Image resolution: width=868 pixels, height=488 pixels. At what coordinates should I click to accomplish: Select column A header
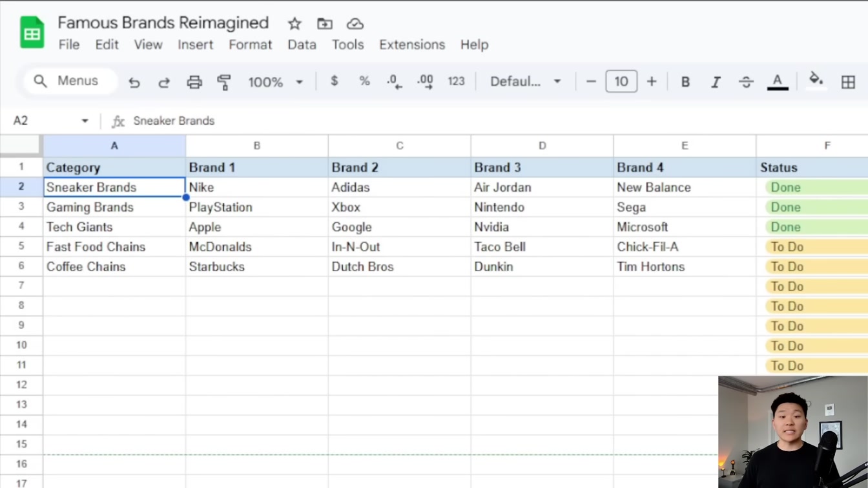click(114, 146)
